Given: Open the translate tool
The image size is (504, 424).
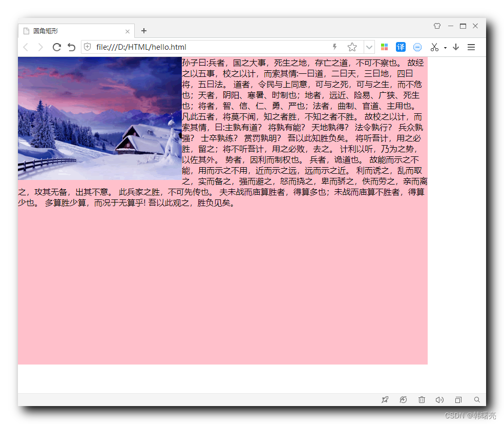Looking at the screenshot, I should [x=401, y=47].
